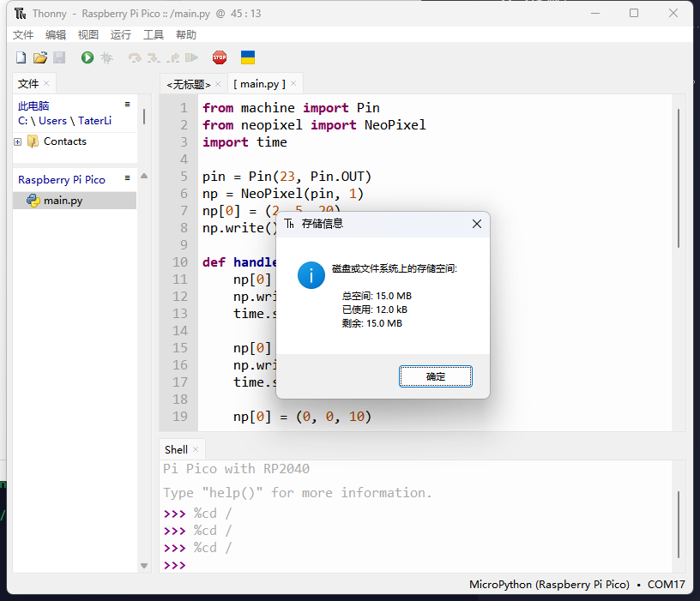This screenshot has width=700, height=601.
Task: Click the Shell vertical scrollbar
Action: tap(679, 525)
